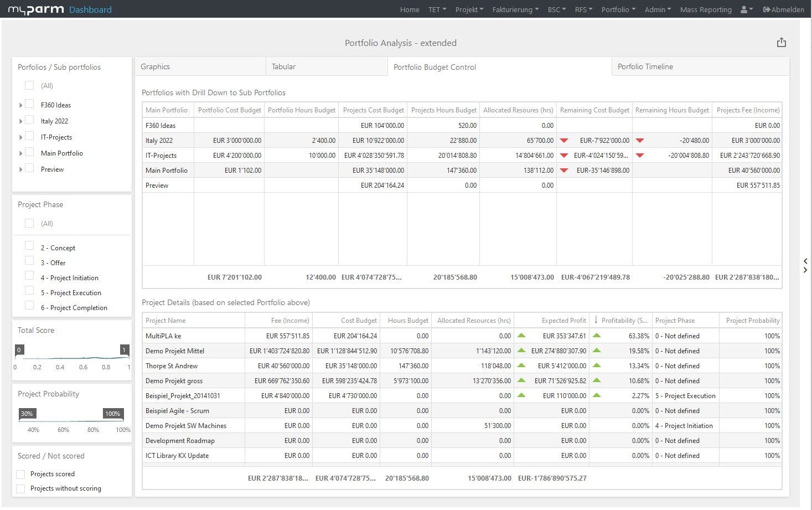
Task: Click the sort arrow on Profitability column
Action: [596, 321]
